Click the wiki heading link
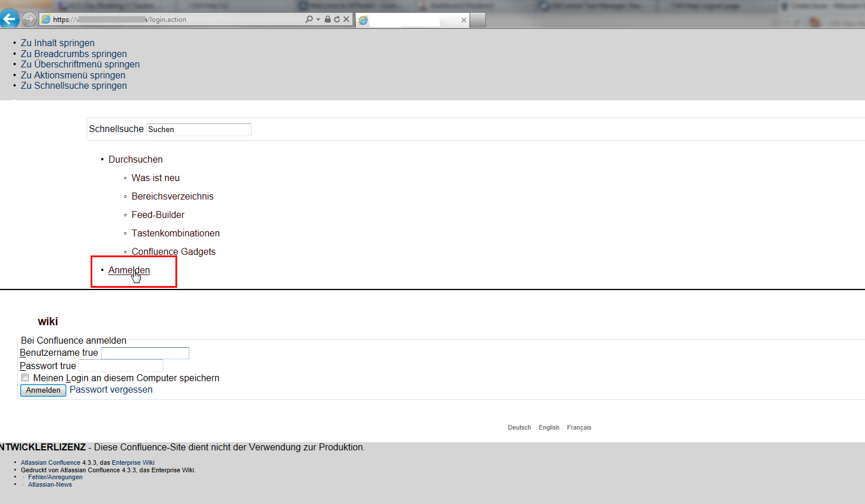 (x=48, y=322)
